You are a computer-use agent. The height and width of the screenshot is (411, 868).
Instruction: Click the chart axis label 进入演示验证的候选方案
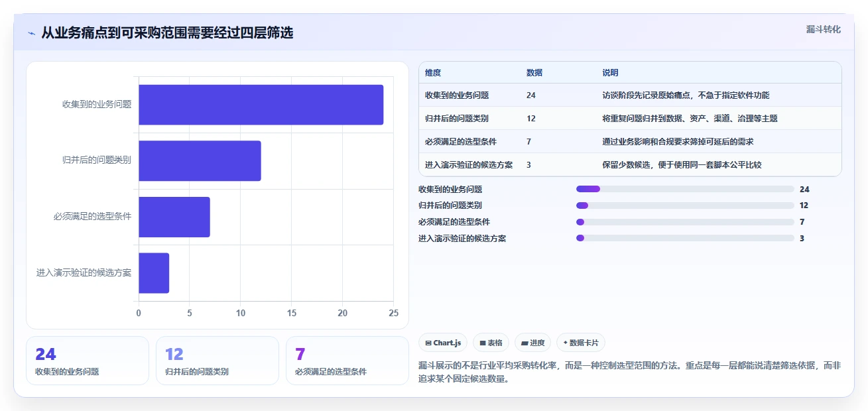[x=84, y=272]
